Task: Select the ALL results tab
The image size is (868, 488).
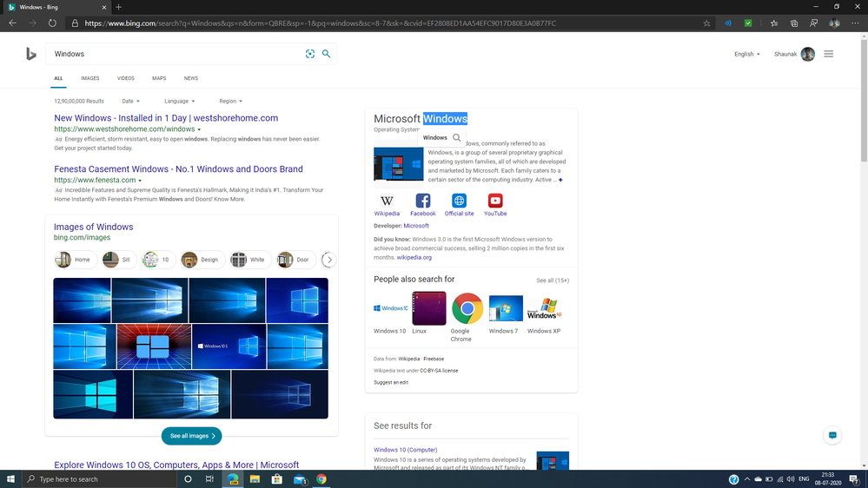Action: 58,78
